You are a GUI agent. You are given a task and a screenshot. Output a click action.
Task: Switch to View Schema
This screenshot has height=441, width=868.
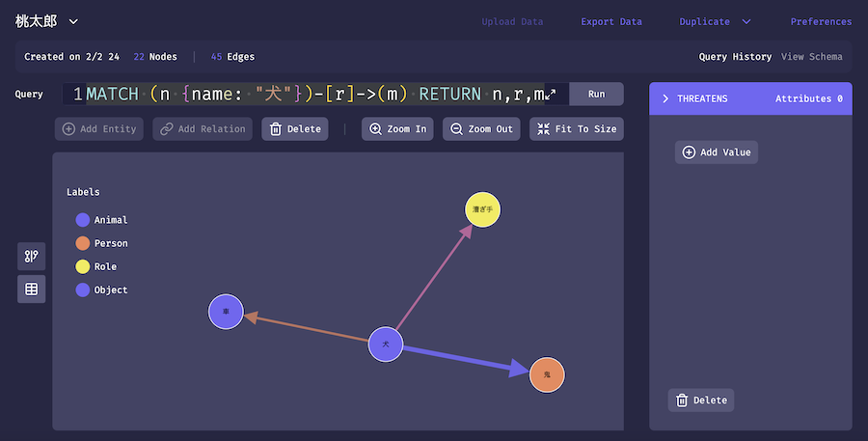click(811, 57)
